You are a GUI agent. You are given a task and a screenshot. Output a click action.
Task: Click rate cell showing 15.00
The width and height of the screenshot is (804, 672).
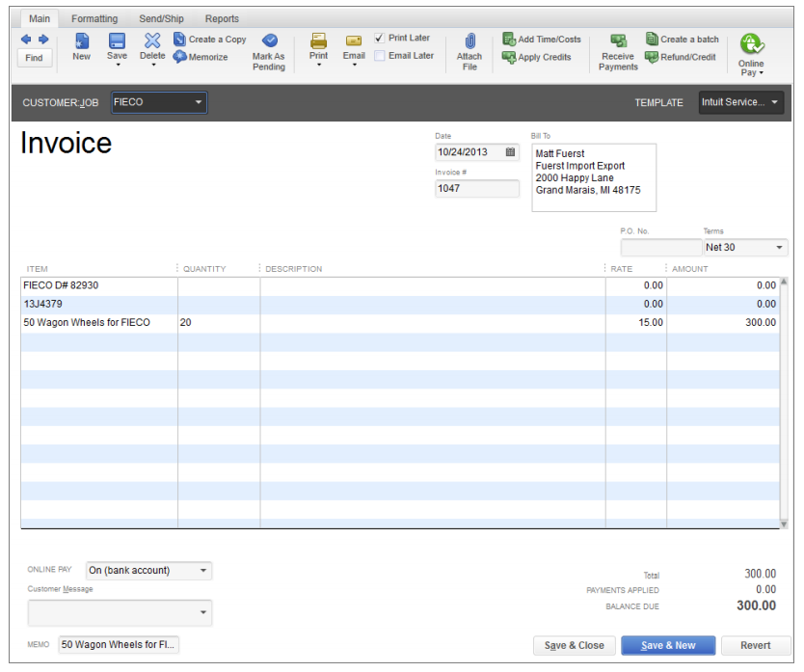(636, 323)
